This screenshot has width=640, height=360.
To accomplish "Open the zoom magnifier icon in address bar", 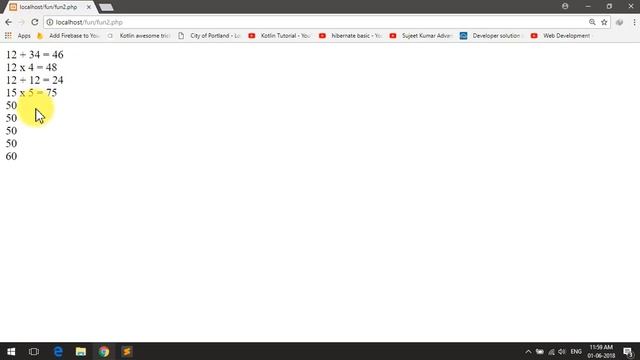I will 592,22.
